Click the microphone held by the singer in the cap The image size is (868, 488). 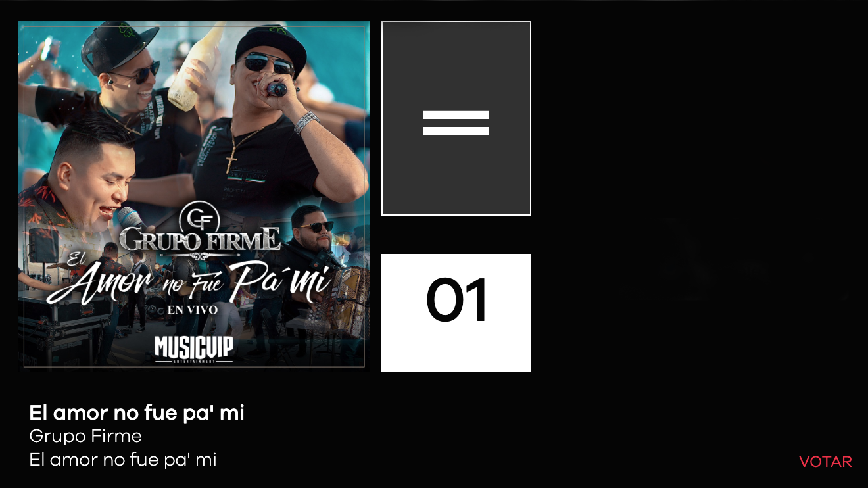(x=279, y=88)
